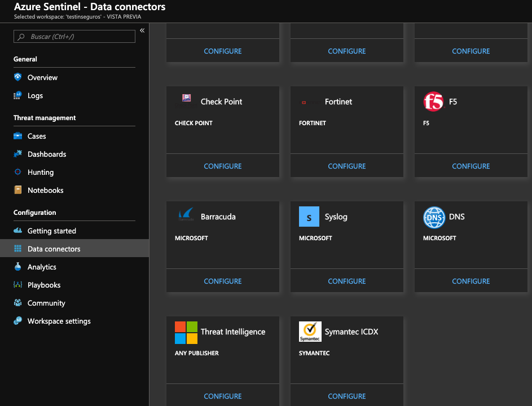Open the Notebooks sidebar item
The width and height of the screenshot is (532, 406).
pos(45,191)
